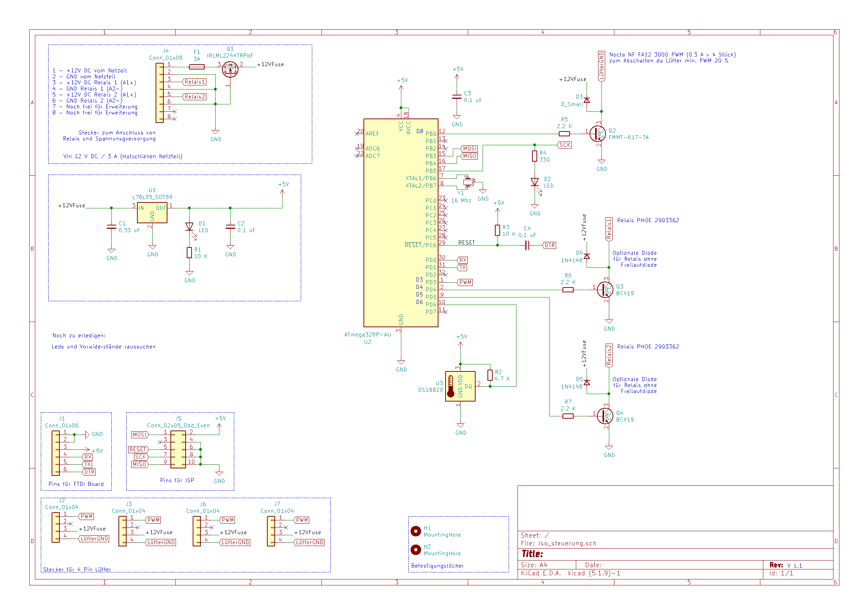This screenshot has height=614, width=868.
Task: Click the 'Pins für FTDI Board' caption
Action: pos(76,484)
